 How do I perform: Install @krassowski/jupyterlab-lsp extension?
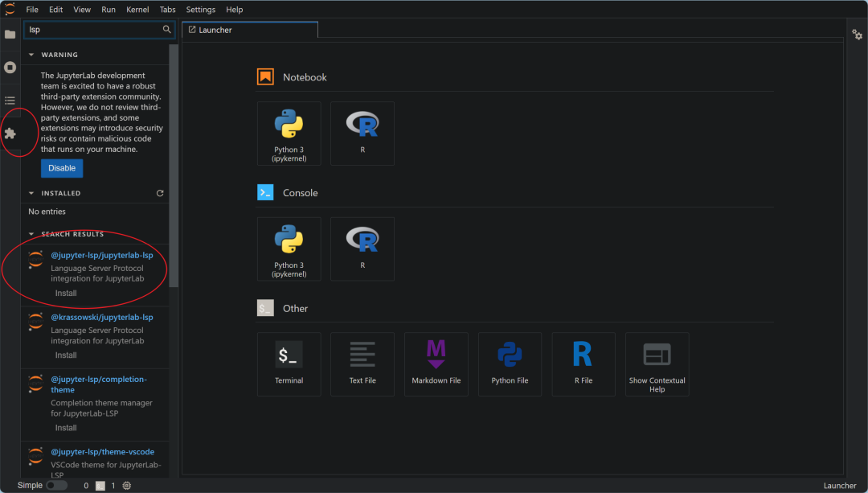coord(66,355)
